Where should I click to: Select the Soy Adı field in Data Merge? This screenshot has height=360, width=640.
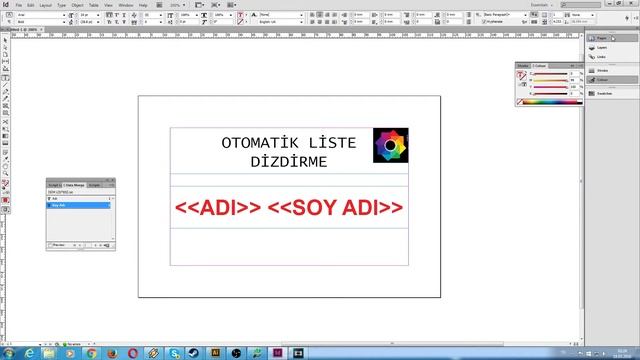tap(79, 205)
